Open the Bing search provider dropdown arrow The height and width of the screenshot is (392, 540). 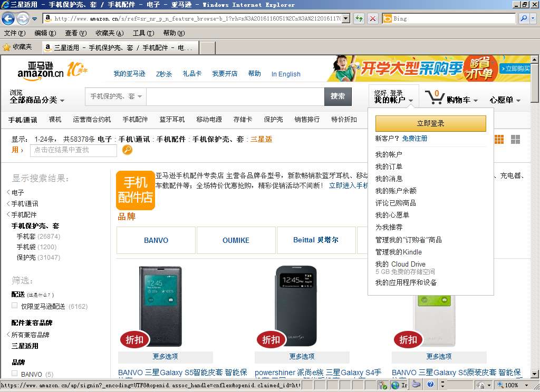pos(533,18)
